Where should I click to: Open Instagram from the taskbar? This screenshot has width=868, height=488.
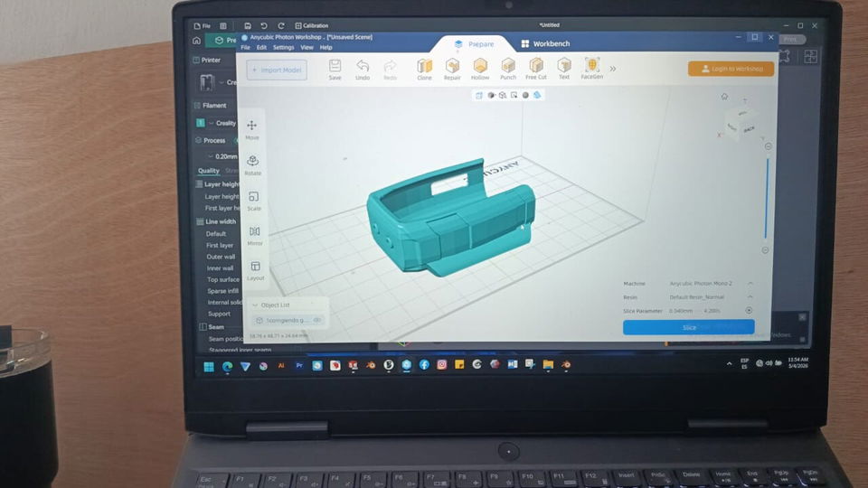[442, 364]
